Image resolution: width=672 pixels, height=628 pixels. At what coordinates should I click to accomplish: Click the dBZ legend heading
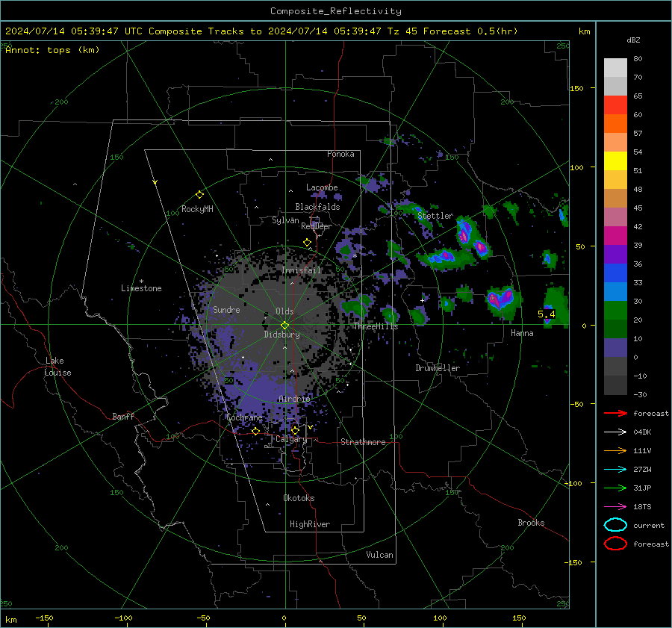633,40
